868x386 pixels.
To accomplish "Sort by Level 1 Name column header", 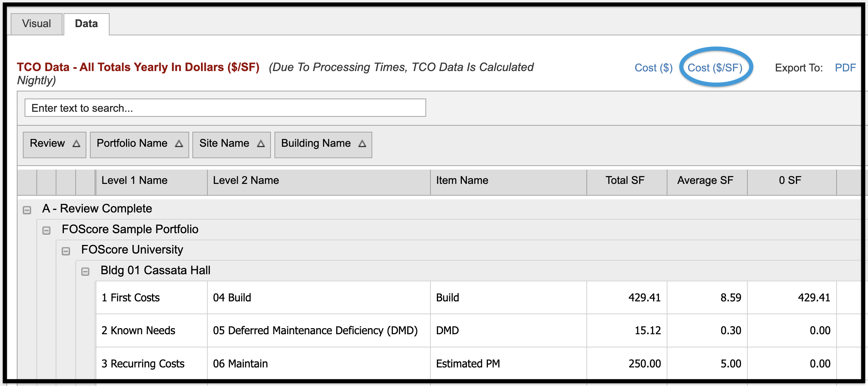I will [151, 182].
